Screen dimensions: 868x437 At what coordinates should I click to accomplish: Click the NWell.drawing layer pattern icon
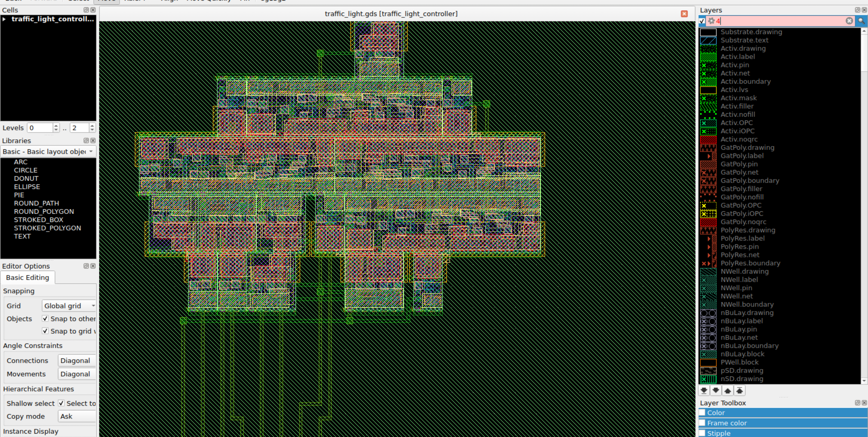click(709, 272)
